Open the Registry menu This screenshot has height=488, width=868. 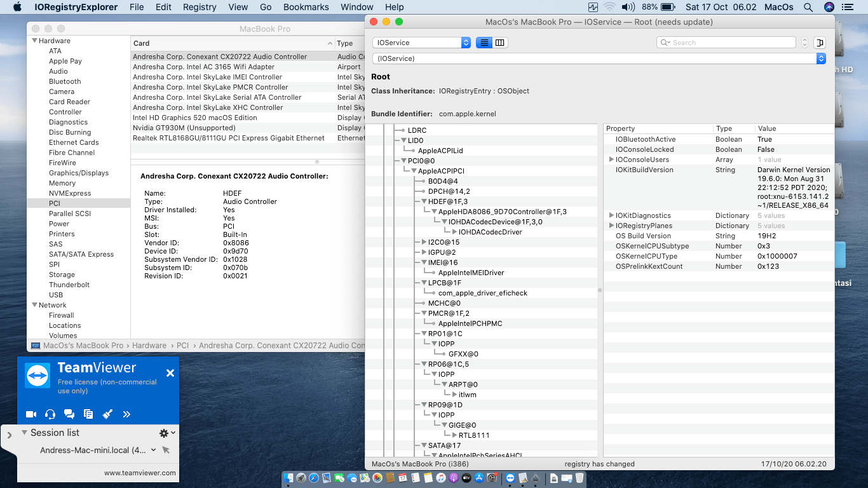coord(200,7)
